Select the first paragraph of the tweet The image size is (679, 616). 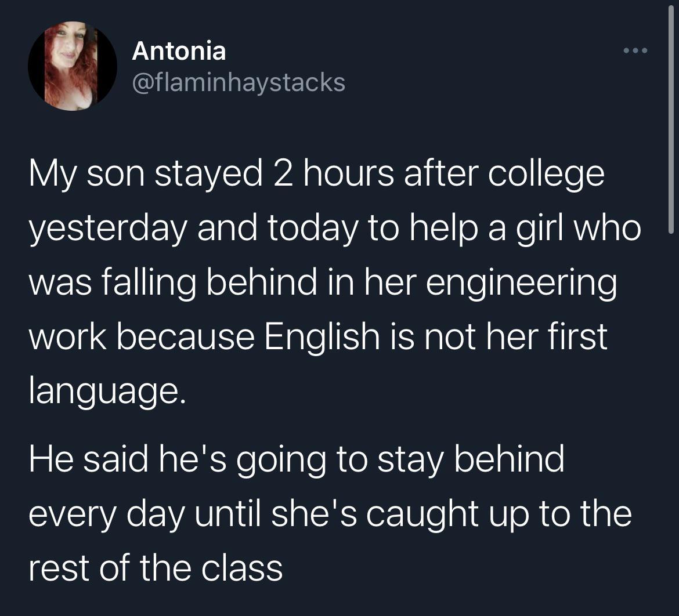[337, 282]
